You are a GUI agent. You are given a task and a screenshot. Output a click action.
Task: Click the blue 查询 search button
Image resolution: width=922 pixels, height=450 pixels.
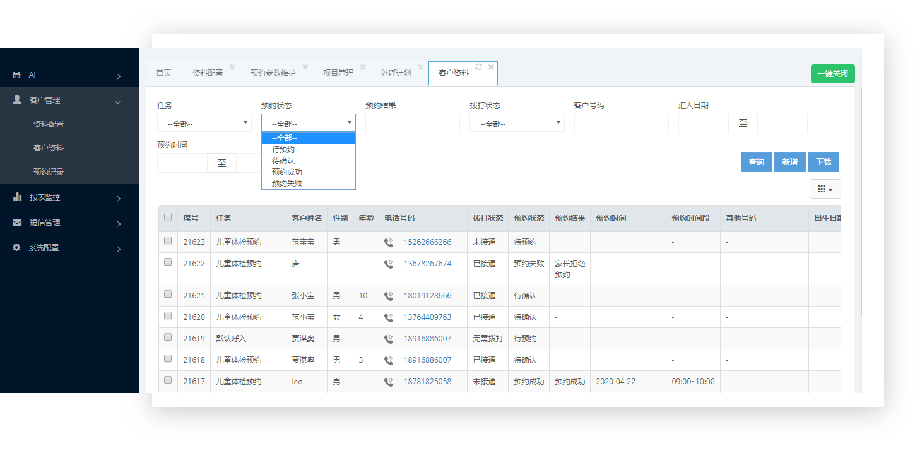(755, 162)
